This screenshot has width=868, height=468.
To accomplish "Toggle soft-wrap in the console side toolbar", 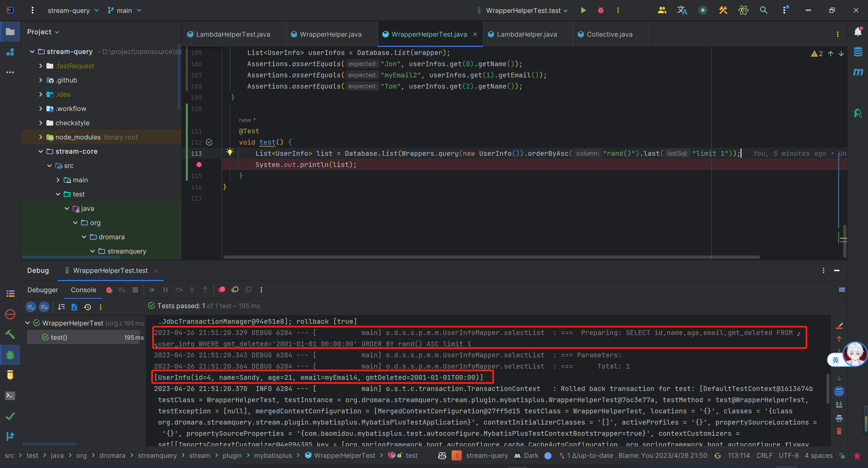I will click(x=839, y=392).
